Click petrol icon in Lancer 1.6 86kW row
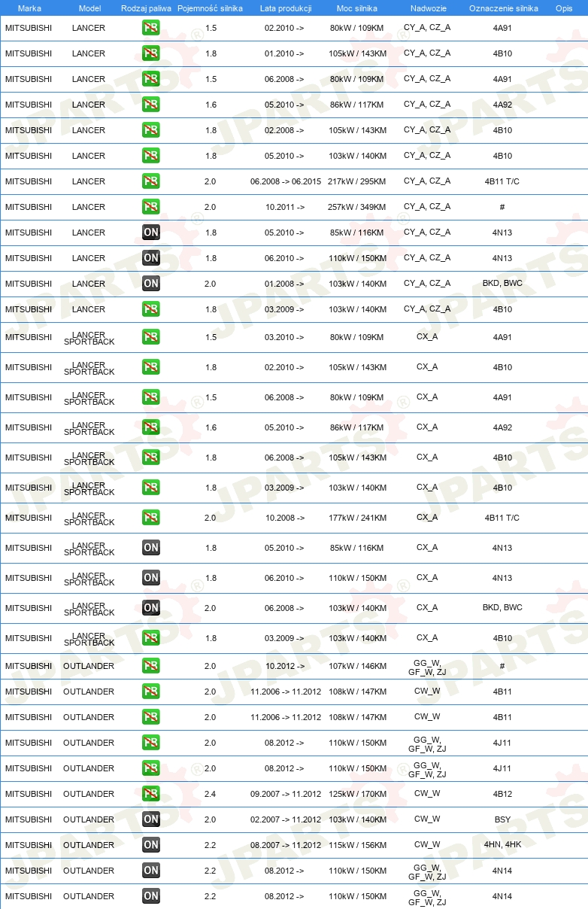588x909 pixels. pos(150,105)
